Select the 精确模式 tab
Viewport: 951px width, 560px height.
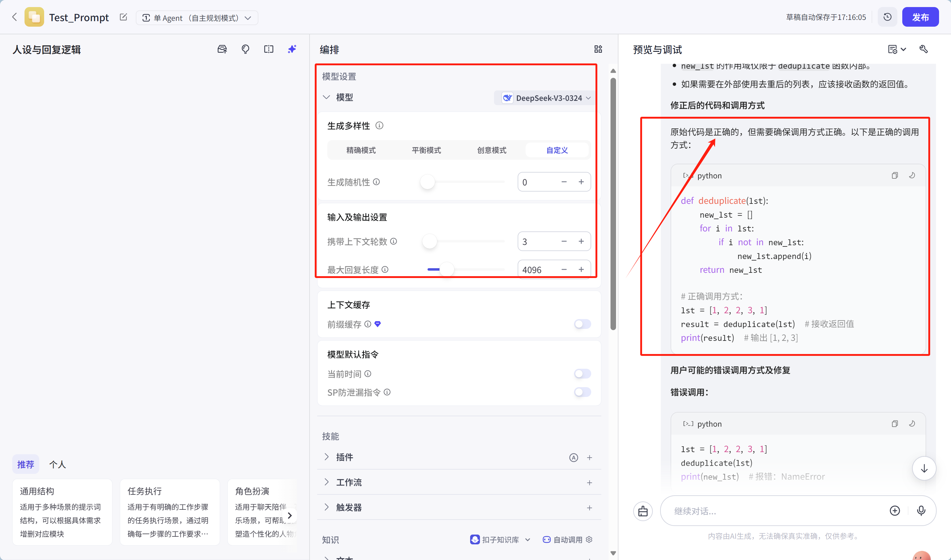click(361, 150)
